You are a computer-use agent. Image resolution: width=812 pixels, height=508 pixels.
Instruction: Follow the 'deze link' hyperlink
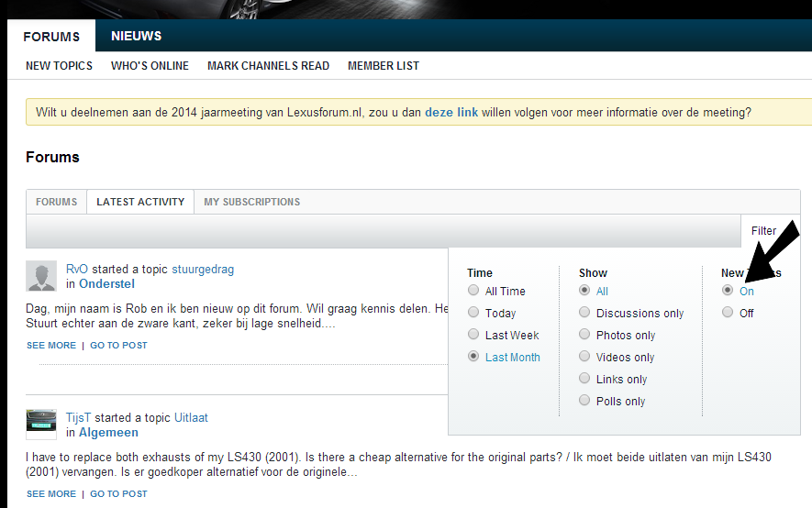pyautogui.click(x=451, y=113)
